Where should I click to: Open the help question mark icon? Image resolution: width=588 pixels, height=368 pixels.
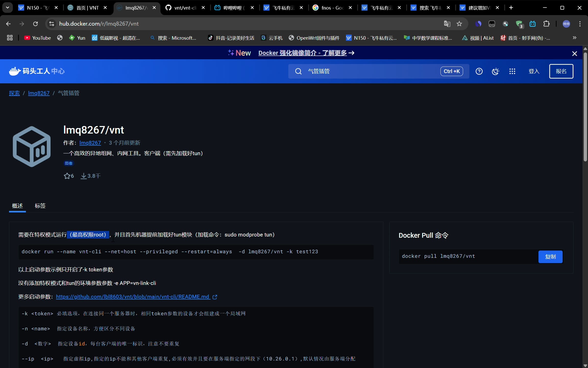(x=479, y=71)
